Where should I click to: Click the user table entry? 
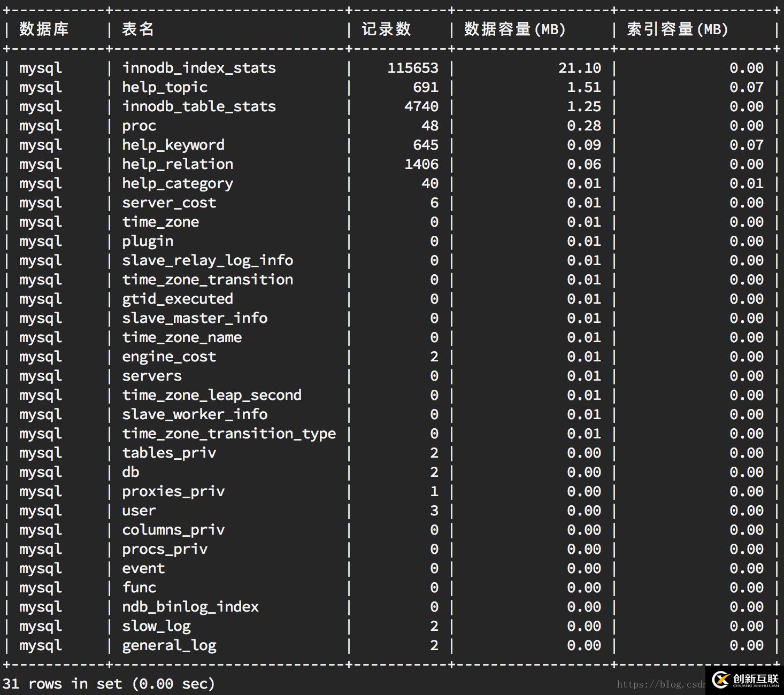tap(139, 511)
